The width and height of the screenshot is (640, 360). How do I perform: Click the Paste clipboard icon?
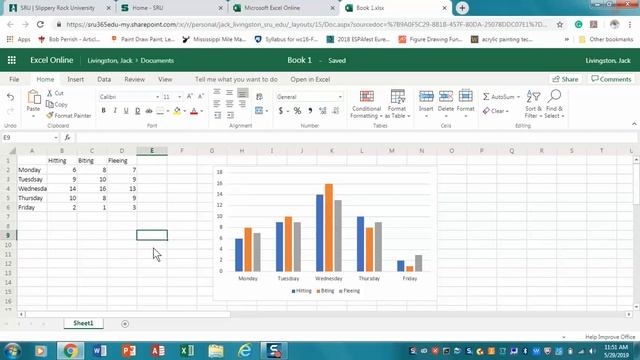[33, 97]
